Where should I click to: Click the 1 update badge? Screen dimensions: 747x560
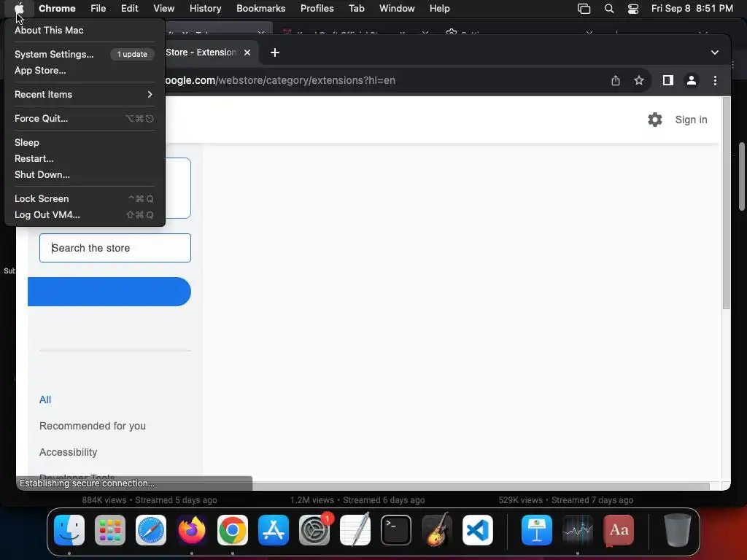pos(132,54)
